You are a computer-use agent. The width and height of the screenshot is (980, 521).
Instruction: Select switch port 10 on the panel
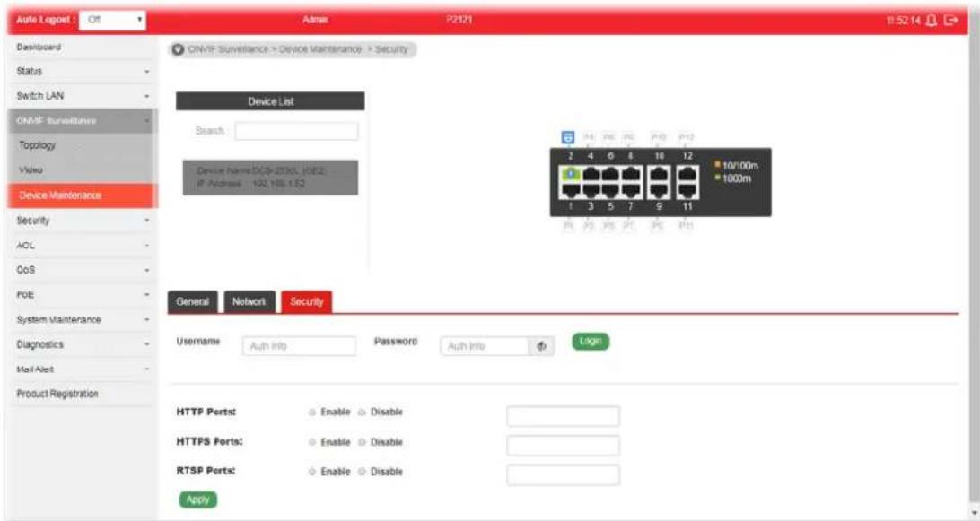click(x=659, y=174)
